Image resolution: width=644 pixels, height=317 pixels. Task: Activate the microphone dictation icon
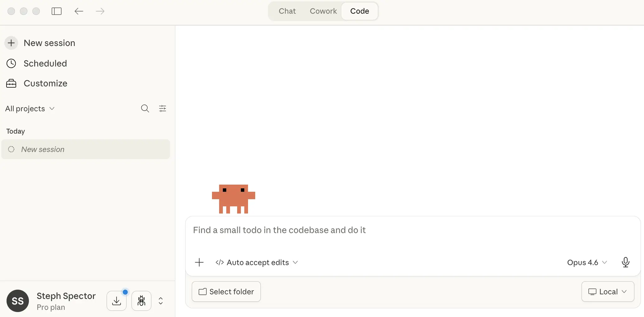[x=625, y=262]
